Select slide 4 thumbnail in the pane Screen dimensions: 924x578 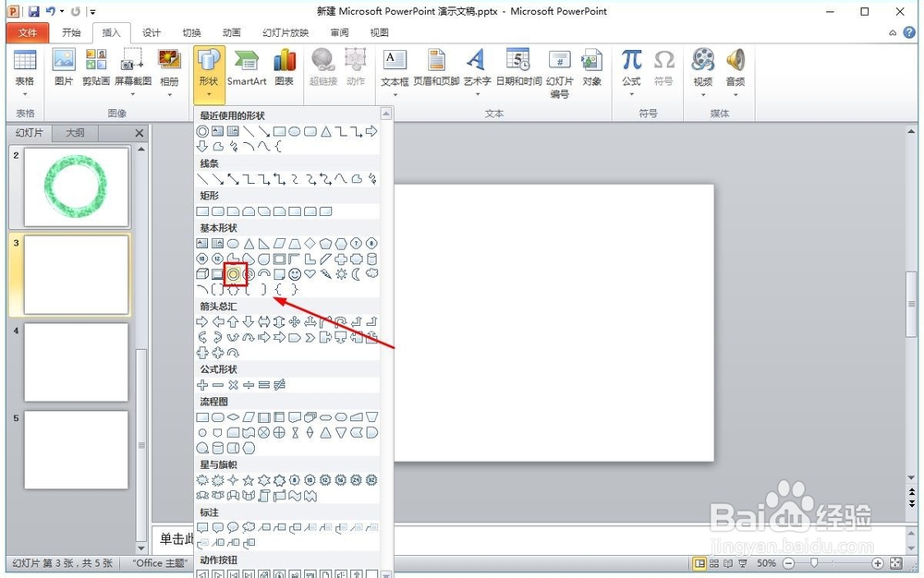(77, 363)
